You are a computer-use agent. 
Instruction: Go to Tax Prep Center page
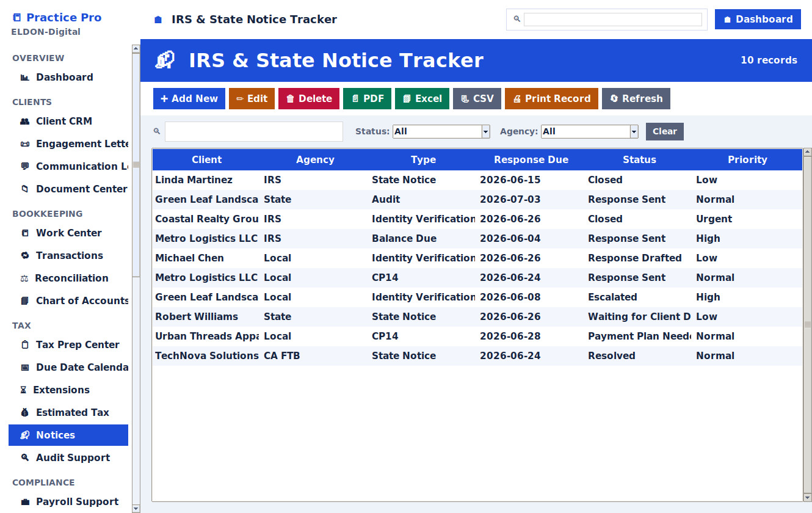[x=68, y=345]
